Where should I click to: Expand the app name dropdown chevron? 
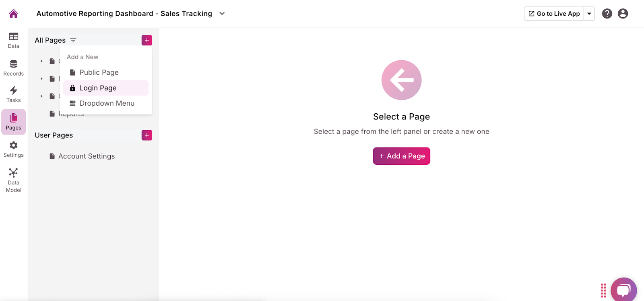click(x=222, y=14)
